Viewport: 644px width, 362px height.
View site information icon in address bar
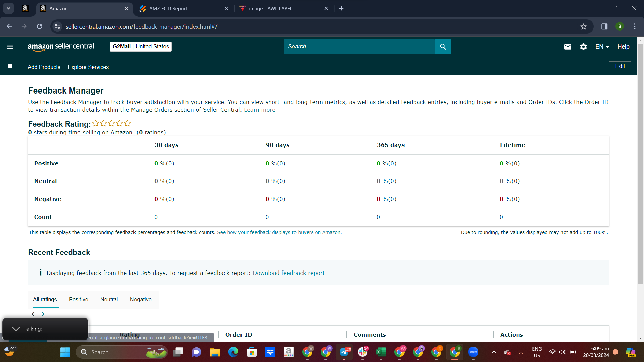[58, 26]
